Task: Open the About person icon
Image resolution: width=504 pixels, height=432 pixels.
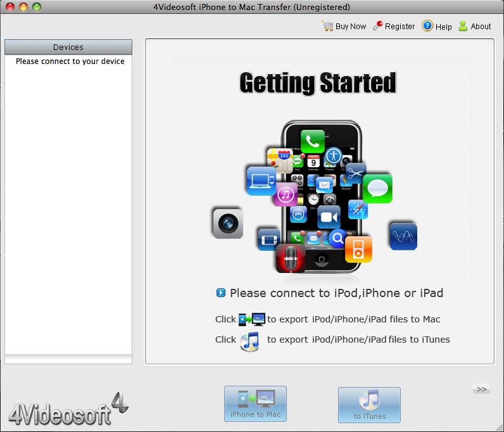Action: [x=463, y=26]
